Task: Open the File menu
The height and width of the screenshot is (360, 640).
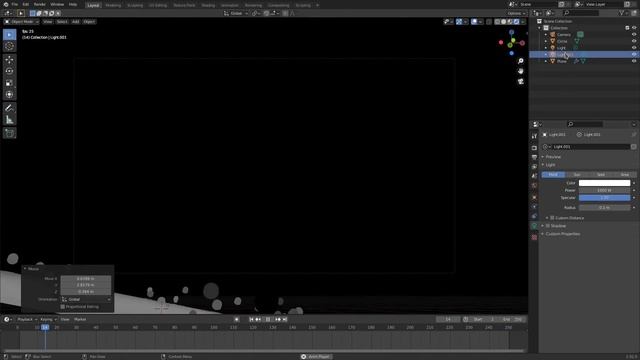Action: tap(15, 4)
